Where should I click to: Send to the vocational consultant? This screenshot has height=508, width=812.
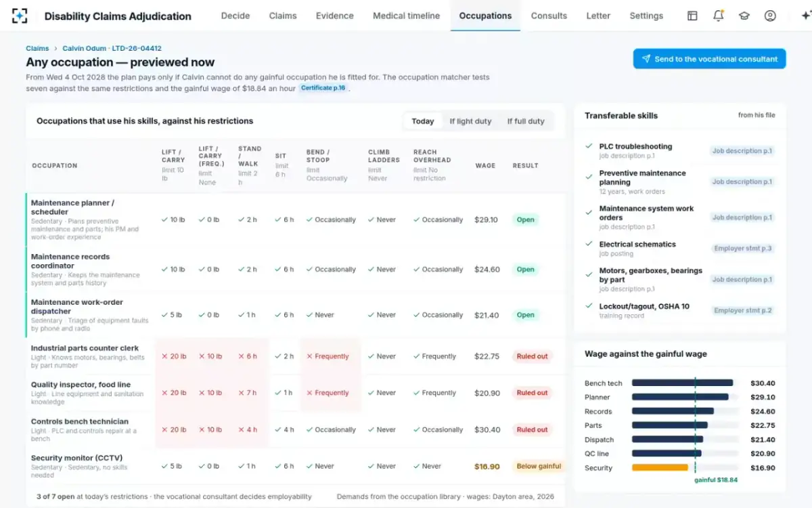(709, 59)
